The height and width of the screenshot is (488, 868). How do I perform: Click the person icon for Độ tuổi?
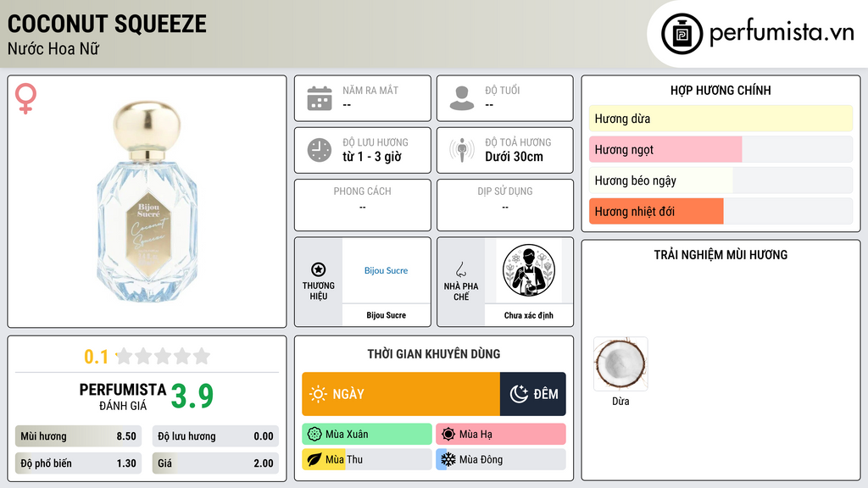pos(462,98)
